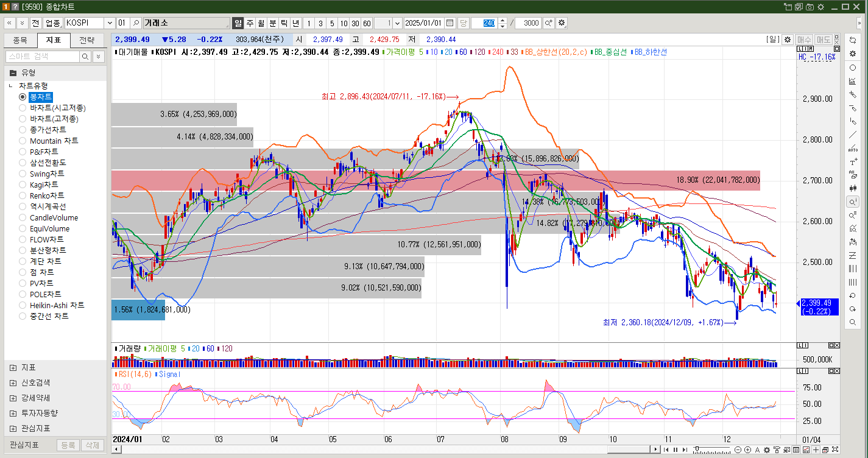The height and width of the screenshot is (458, 868).
Task: Switch to the 종목 tab
Action: click(20, 40)
